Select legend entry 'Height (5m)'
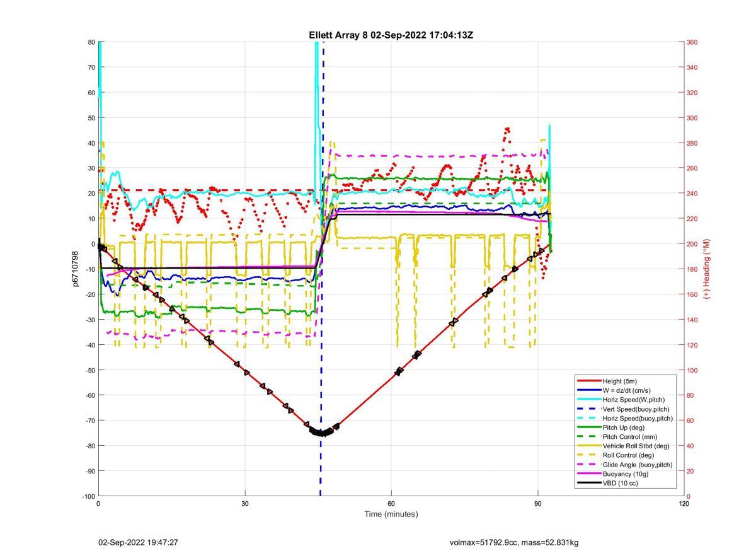756x558 pixels. pos(620,381)
